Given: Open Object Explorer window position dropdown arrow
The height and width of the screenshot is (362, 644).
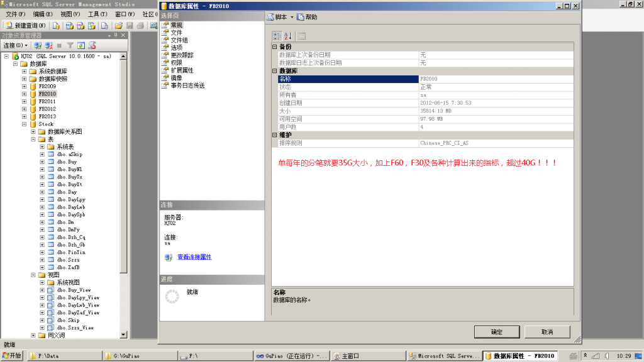Looking at the screenshot, I should pyautogui.click(x=109, y=35).
